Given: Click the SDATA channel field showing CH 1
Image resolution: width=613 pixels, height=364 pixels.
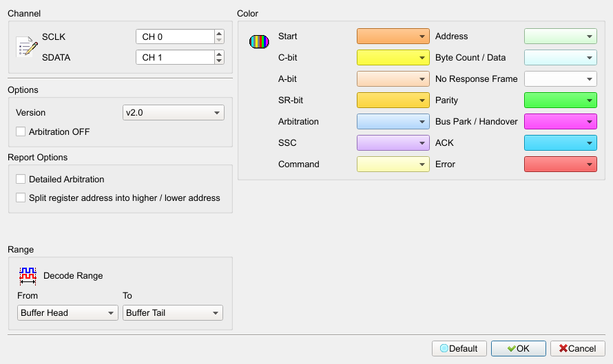Looking at the screenshot, I should [175, 57].
